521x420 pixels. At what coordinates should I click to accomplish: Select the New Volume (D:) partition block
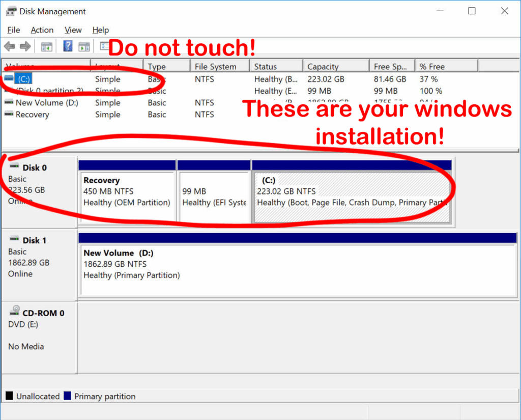pos(298,269)
